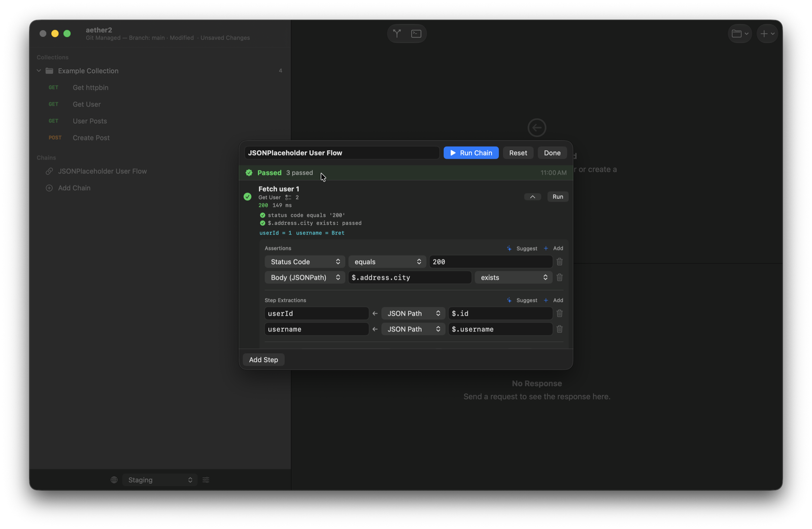Click the Fetch user 1 step check icon
812x529 pixels.
point(247,197)
